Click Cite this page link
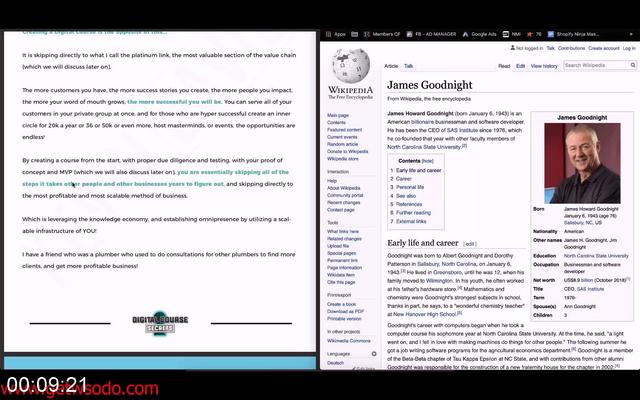Viewport: 640px width, 400px height. click(341, 282)
